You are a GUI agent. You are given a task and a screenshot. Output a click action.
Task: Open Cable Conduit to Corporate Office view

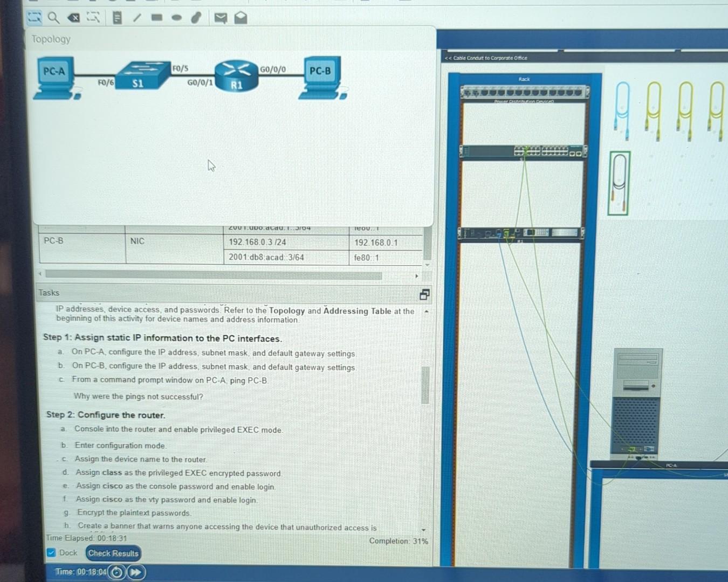click(x=485, y=58)
